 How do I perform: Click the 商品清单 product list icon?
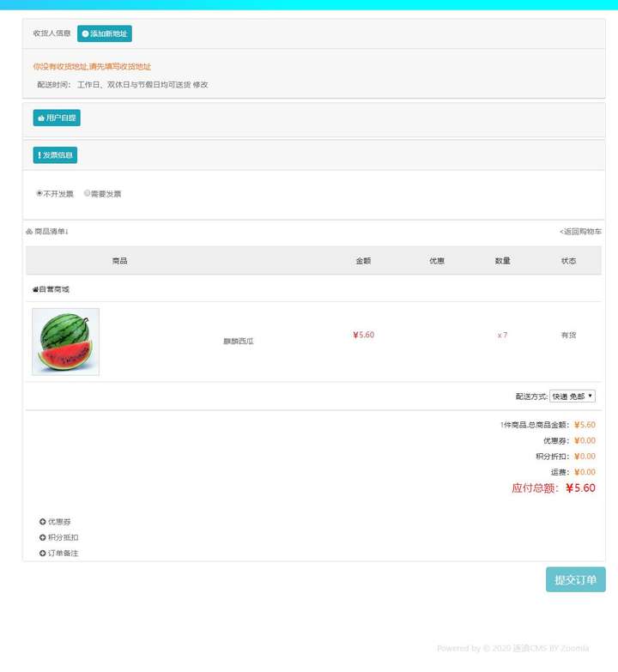click(29, 232)
